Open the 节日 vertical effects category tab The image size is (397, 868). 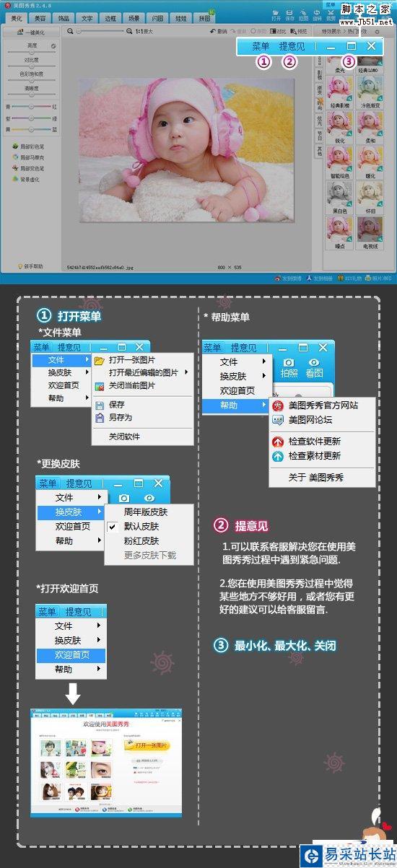point(320,134)
